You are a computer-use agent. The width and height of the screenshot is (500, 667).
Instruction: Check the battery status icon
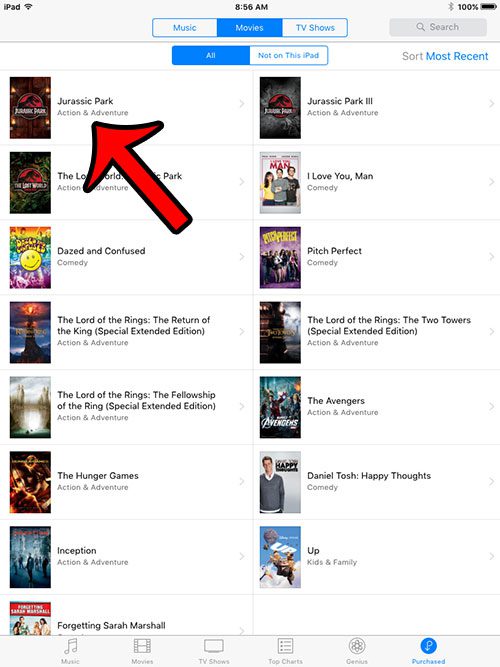489,7
